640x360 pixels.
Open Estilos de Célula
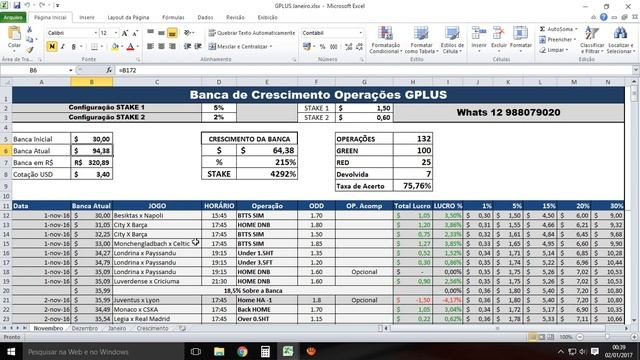(452, 40)
